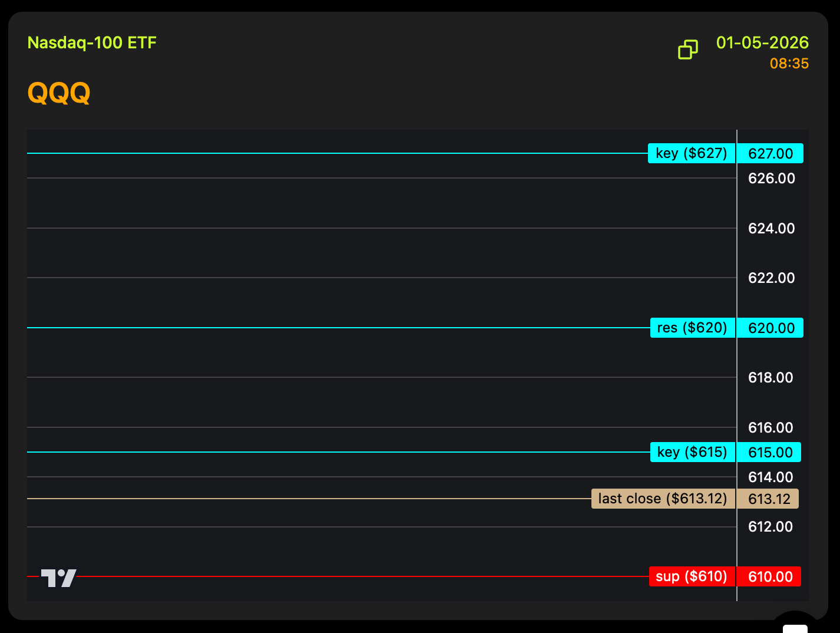Screen dimensions: 840x633
Task: Click the 615.00 cyan price tag
Action: coord(769,453)
